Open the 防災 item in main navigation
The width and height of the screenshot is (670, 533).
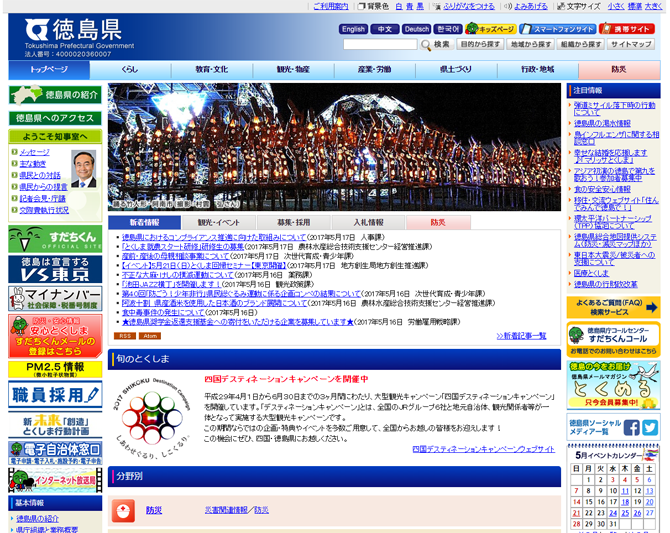pyautogui.click(x=619, y=69)
